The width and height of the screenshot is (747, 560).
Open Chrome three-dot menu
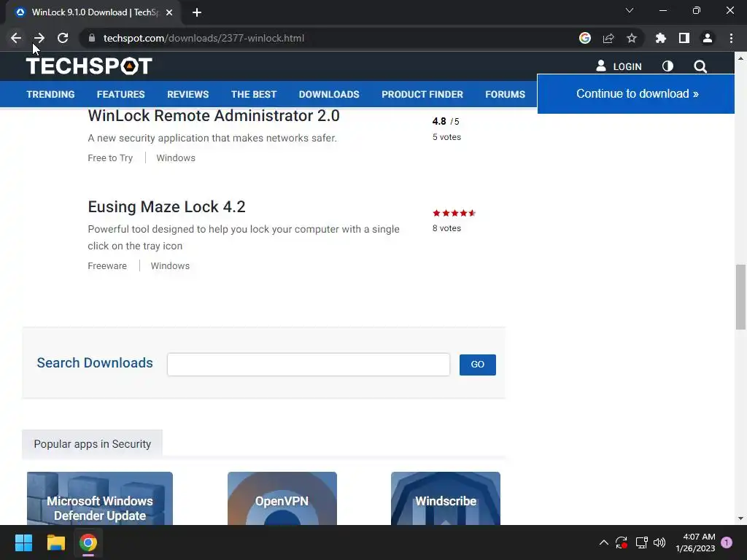(731, 38)
